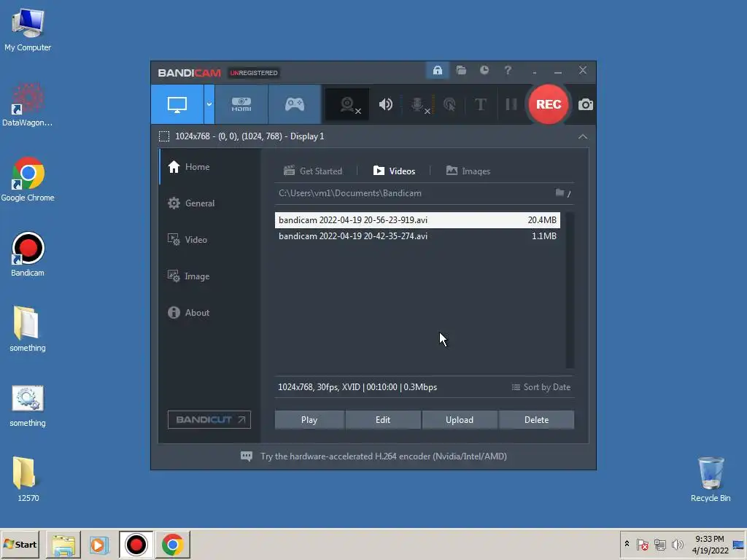Click the video list scrollbar

pyautogui.click(x=570, y=290)
